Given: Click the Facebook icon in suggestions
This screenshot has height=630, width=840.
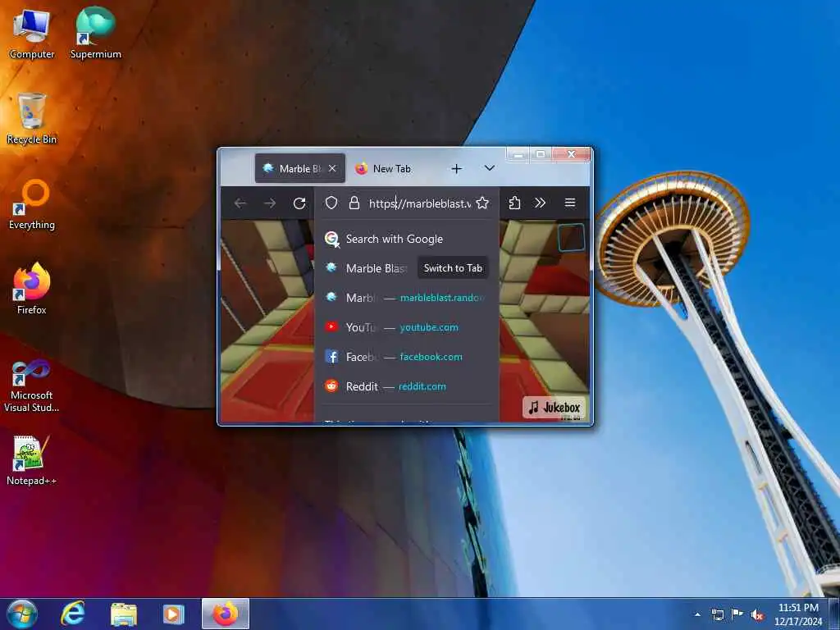Looking at the screenshot, I should click(x=331, y=356).
